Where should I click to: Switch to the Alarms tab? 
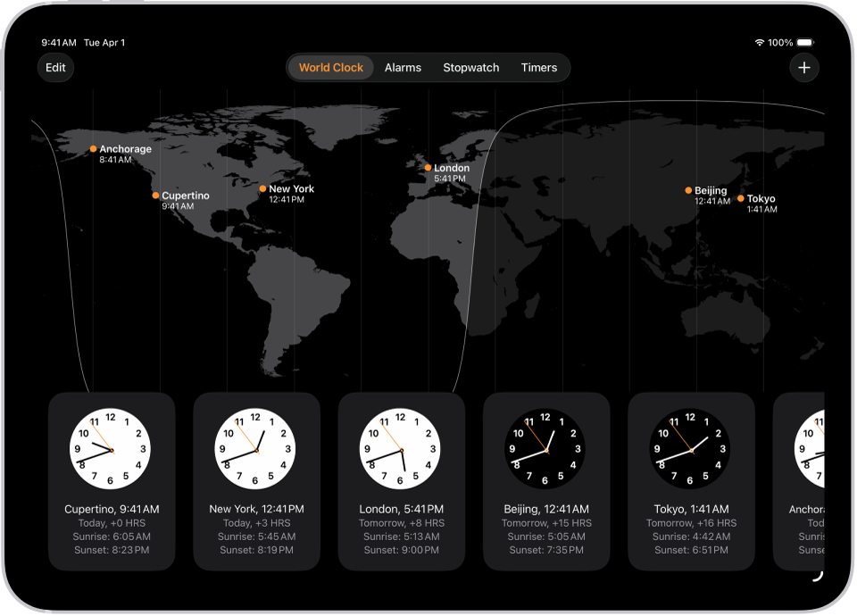tap(403, 67)
